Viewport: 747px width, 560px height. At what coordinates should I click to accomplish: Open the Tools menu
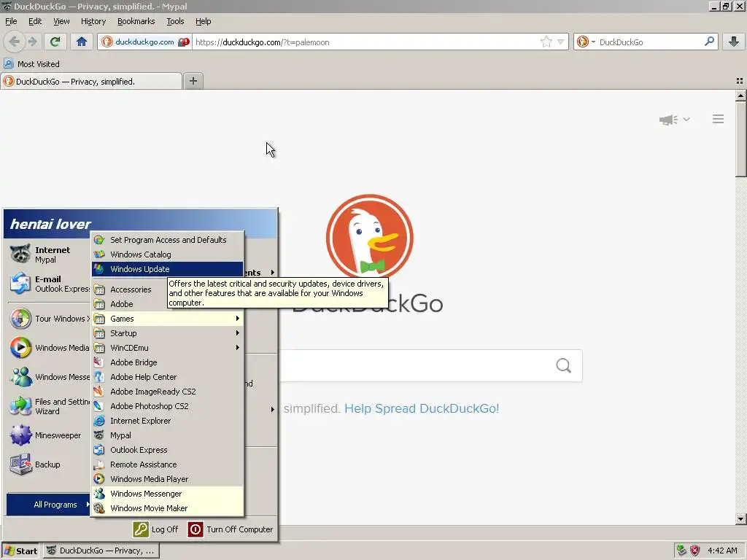pyautogui.click(x=175, y=21)
